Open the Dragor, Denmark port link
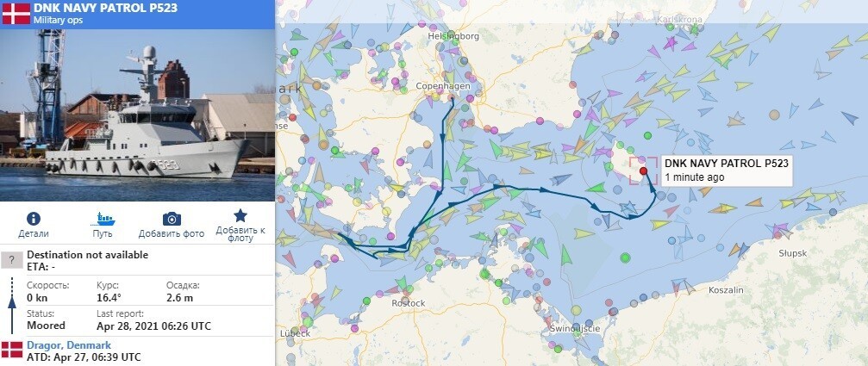This screenshot has width=868, height=366. click(x=69, y=345)
